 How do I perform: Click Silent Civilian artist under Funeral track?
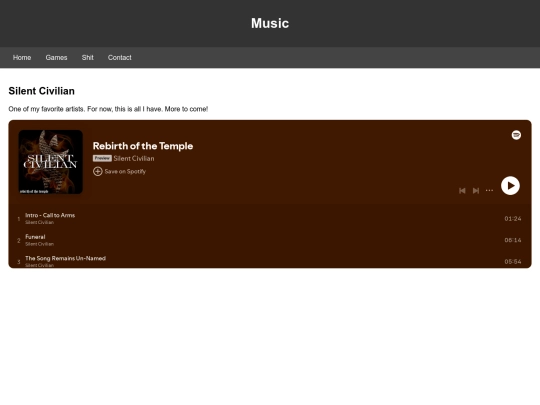[x=39, y=244]
